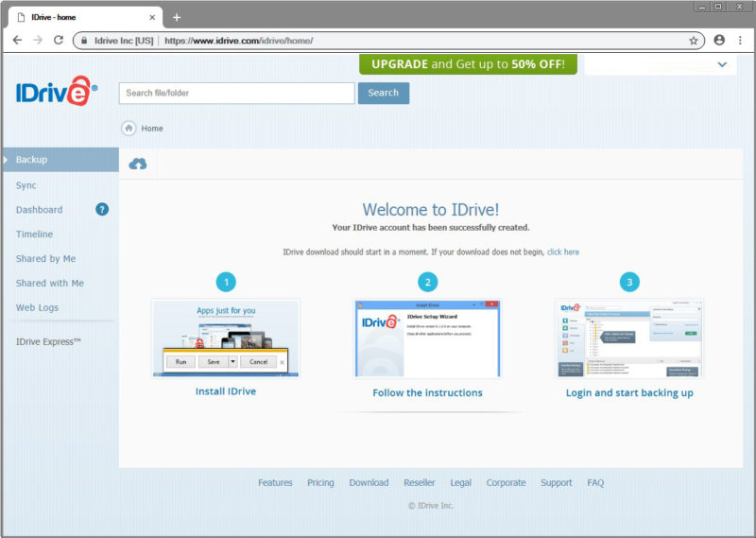Screen dimensions: 756x538
Task: Click the Install IDrive link
Action: (226, 391)
